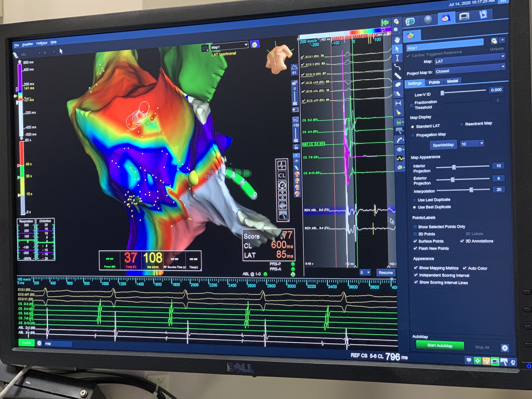Select the ruler measurement tool
This screenshot has height=399, width=532.
pyautogui.click(x=398, y=76)
